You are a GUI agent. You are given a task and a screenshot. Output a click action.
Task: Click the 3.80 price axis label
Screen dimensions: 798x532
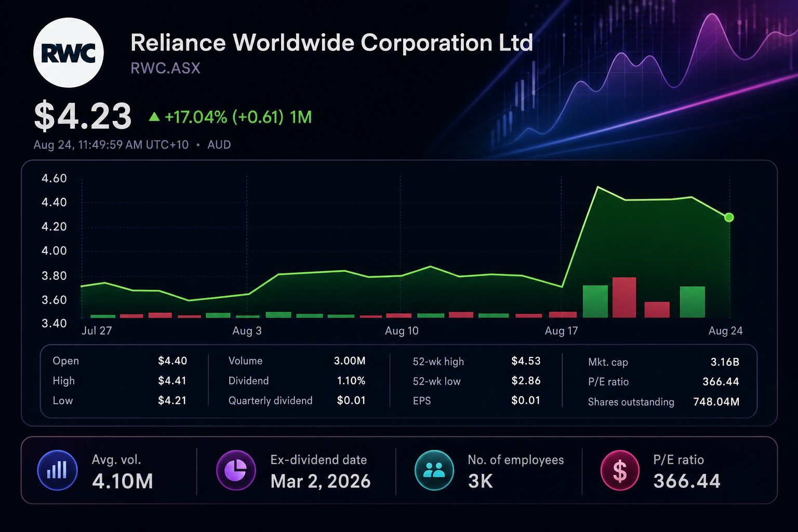click(54, 276)
